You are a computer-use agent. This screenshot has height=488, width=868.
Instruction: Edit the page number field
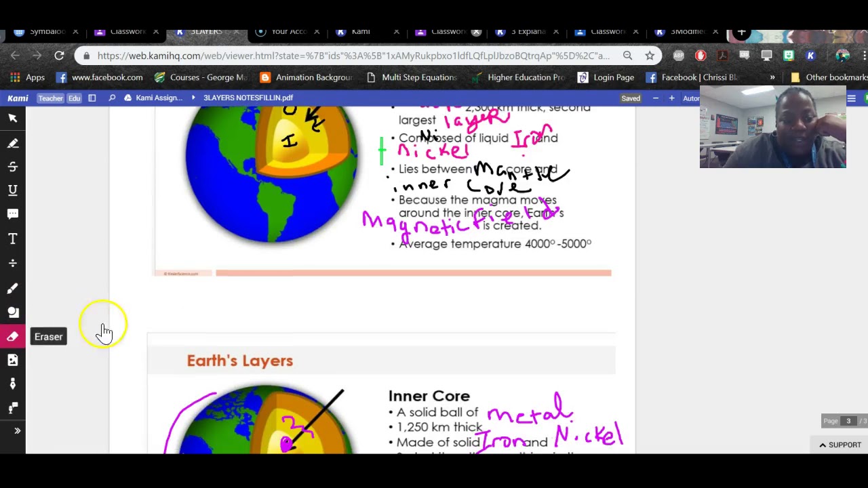click(848, 421)
